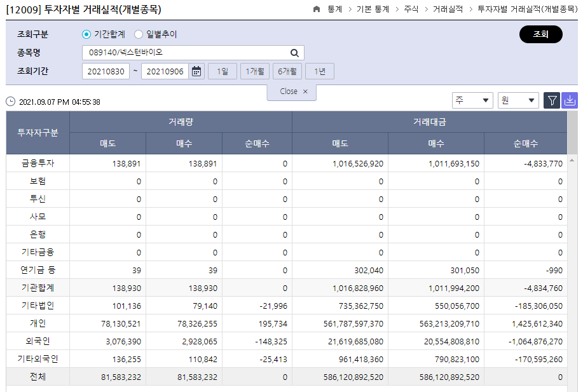The image size is (583, 392).
Task: Click the 종목명 input field 089140/넥스턴바이오
Action: point(193,53)
